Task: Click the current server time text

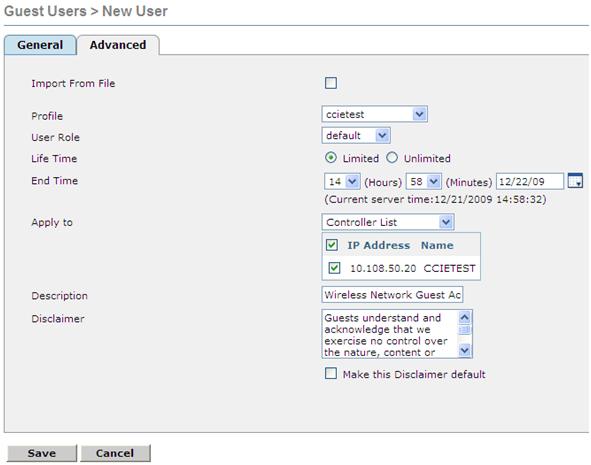Action: pyautogui.click(x=435, y=199)
